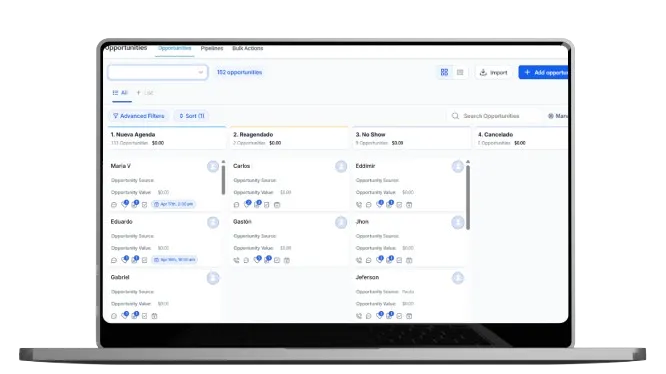Open Gastón's owner avatar
The image size is (666, 374).
click(x=341, y=222)
